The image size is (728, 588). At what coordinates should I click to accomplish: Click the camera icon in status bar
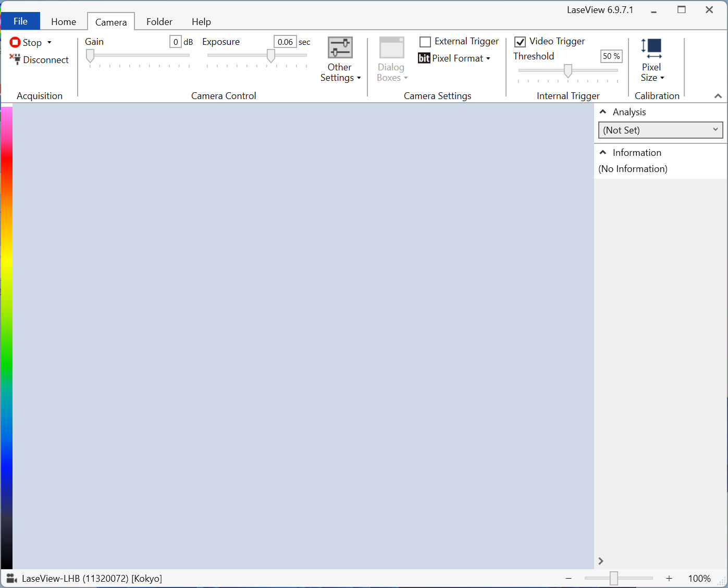(11, 578)
